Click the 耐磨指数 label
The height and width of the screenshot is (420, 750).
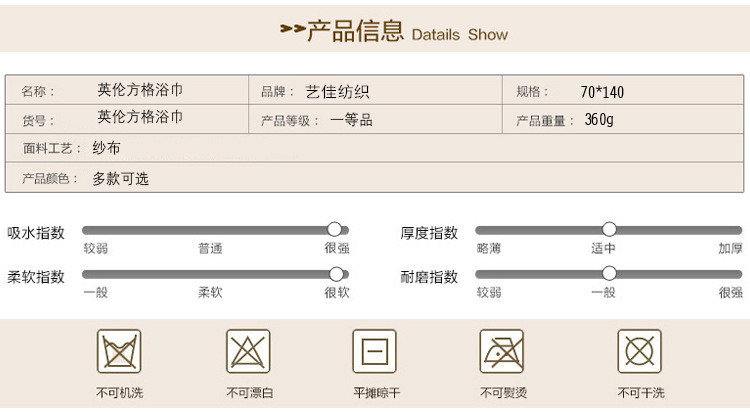click(429, 277)
